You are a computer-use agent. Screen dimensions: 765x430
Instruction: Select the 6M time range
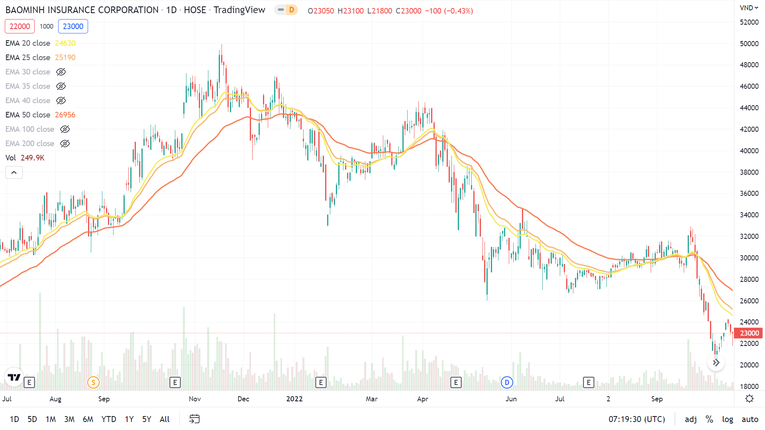pos(88,419)
